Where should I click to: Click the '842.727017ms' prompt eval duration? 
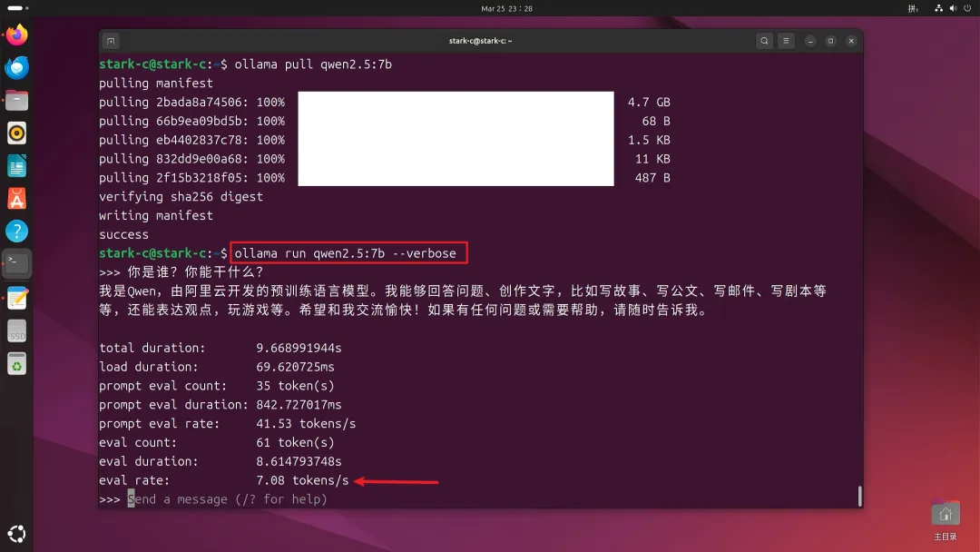coord(299,404)
